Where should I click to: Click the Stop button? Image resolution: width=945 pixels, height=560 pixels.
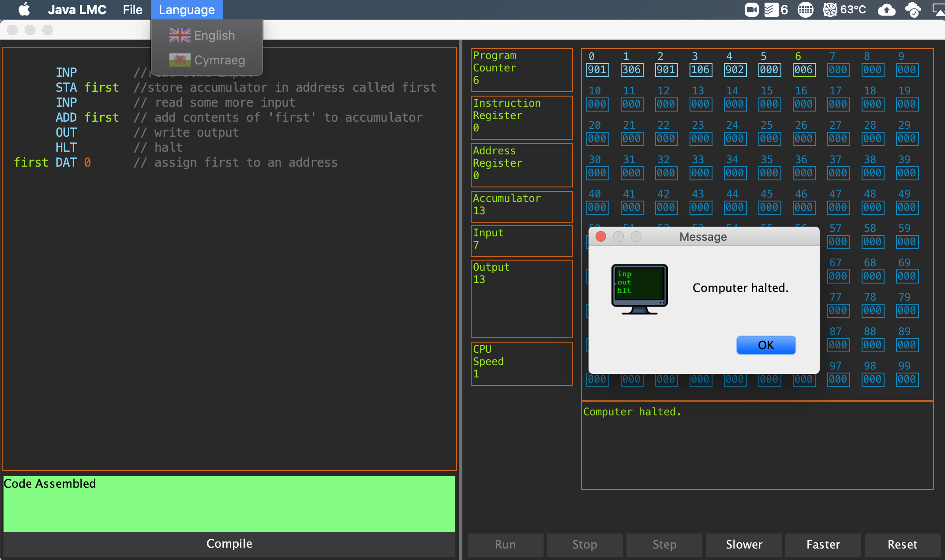coord(585,545)
